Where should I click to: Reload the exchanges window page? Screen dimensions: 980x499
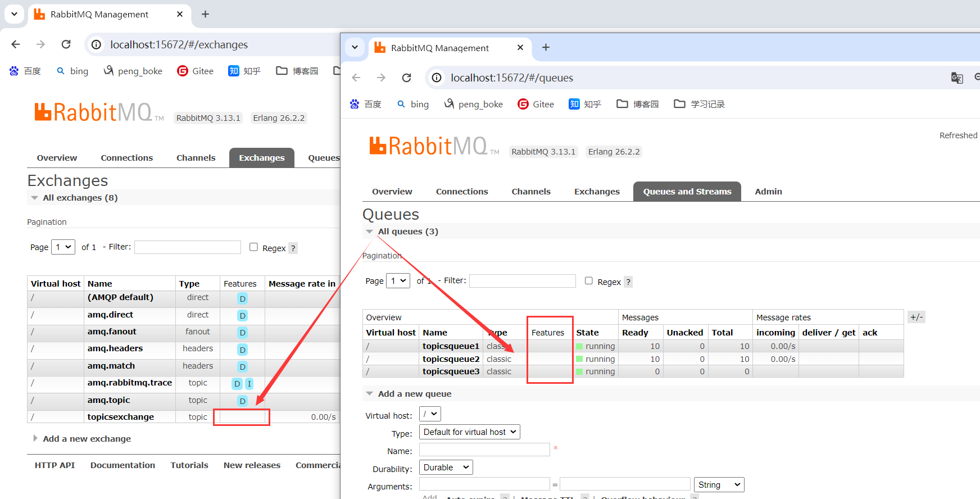point(66,44)
